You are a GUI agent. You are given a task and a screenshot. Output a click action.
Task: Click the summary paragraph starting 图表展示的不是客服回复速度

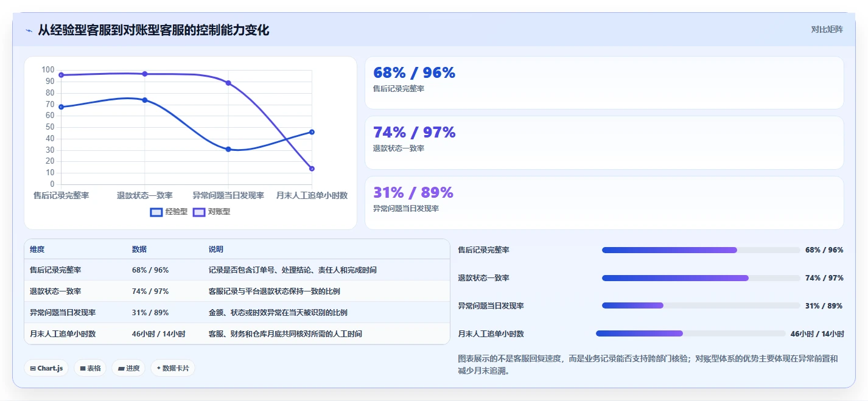click(x=648, y=364)
